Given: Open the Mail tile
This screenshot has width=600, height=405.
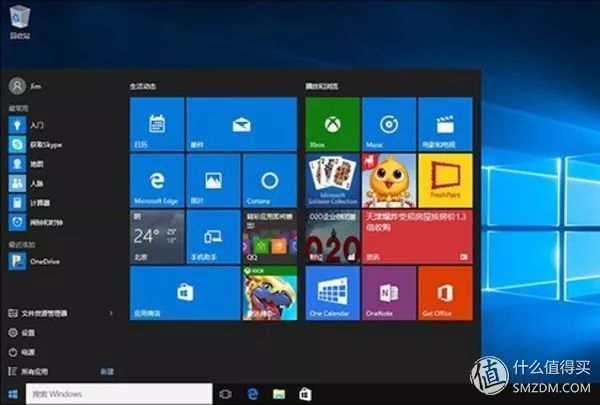Looking at the screenshot, I should click(x=241, y=124).
